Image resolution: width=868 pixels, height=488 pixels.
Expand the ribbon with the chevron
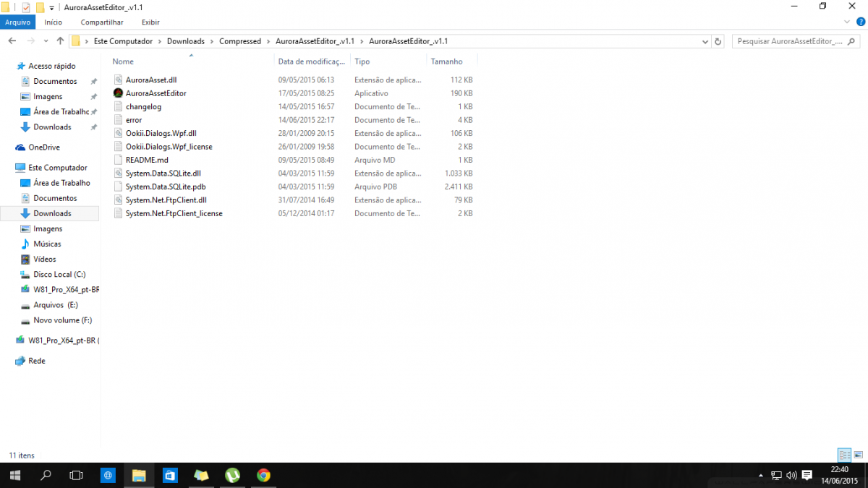(x=846, y=22)
